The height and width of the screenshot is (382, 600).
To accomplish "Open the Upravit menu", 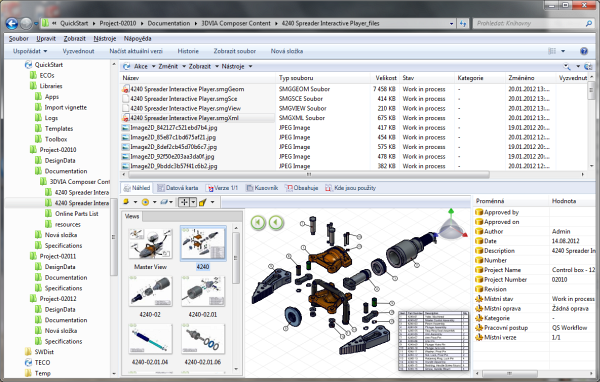I will [x=46, y=39].
